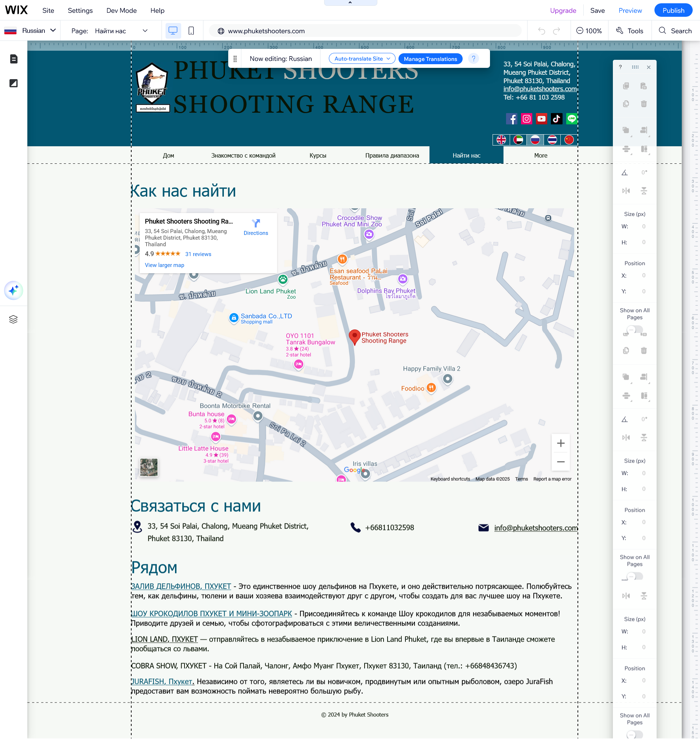700x739 pixels.
Task: Select the UK flag language icon
Action: point(501,140)
